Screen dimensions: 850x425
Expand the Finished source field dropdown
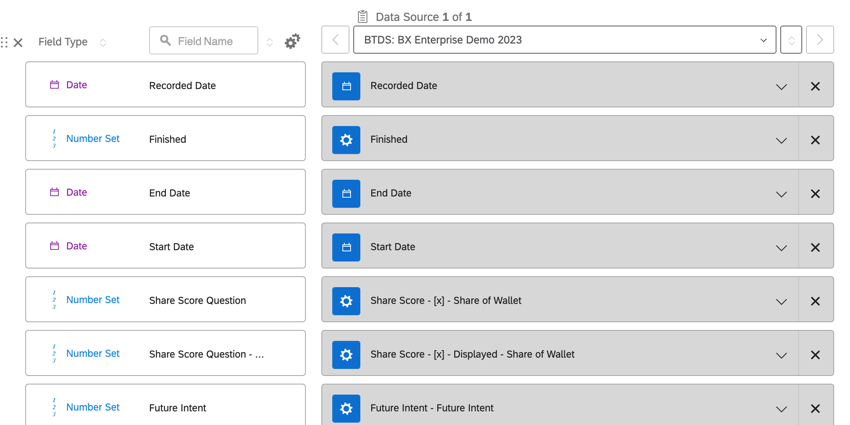(x=781, y=140)
